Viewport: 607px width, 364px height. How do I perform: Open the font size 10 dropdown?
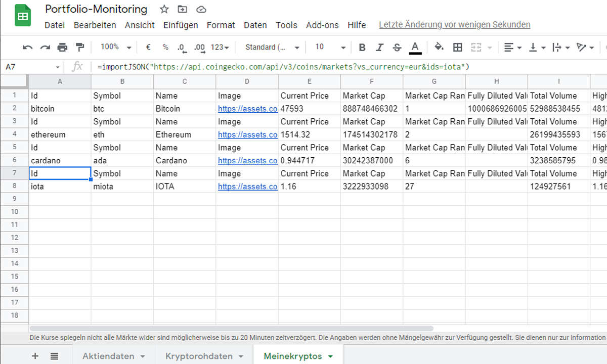330,47
